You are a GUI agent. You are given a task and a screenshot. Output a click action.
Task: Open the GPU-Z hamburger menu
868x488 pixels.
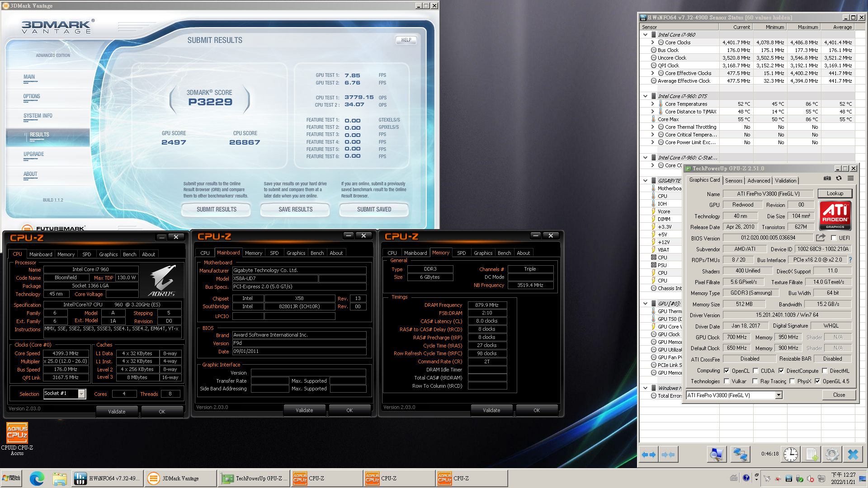850,178
